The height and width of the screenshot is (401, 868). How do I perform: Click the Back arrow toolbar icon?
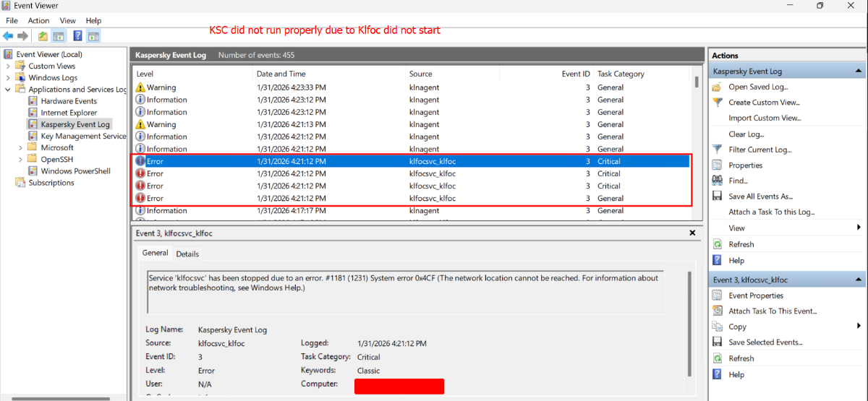tap(9, 35)
